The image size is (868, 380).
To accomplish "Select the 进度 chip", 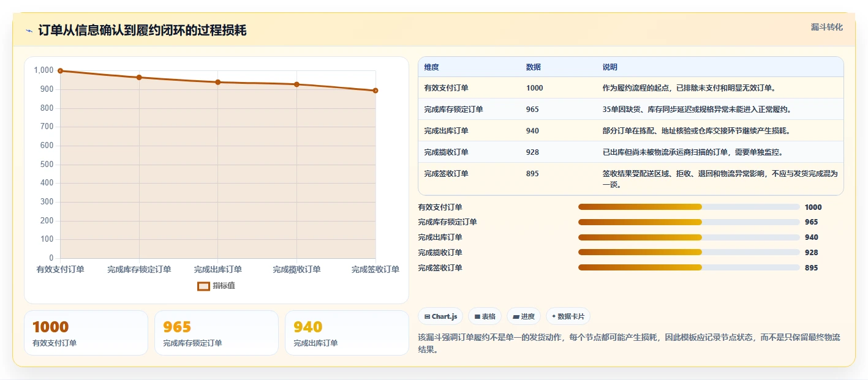I will [x=524, y=316].
